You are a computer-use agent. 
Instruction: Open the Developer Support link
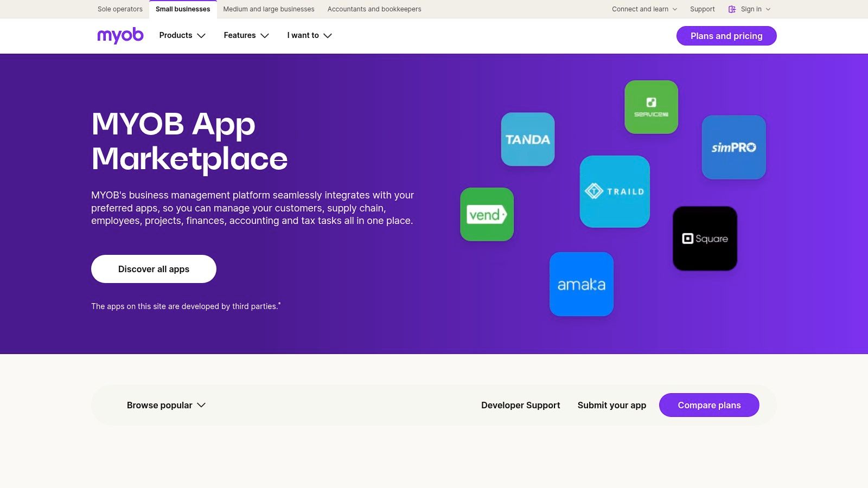coord(520,405)
